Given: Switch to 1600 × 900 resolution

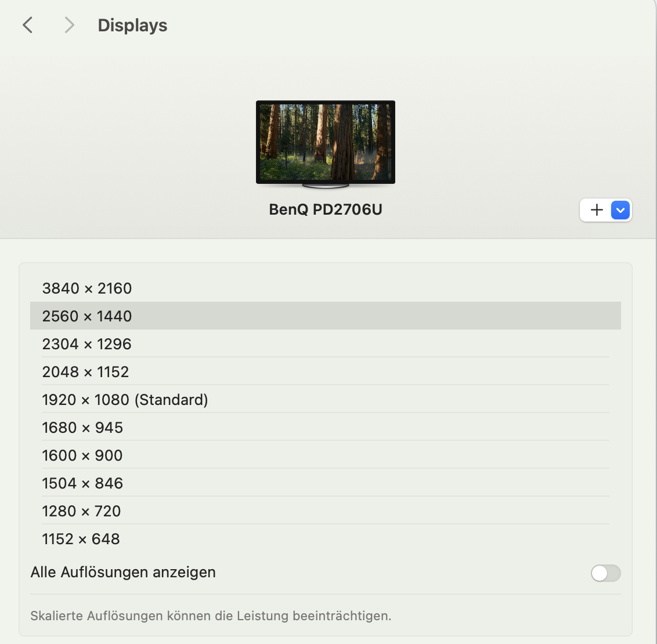Looking at the screenshot, I should (82, 455).
